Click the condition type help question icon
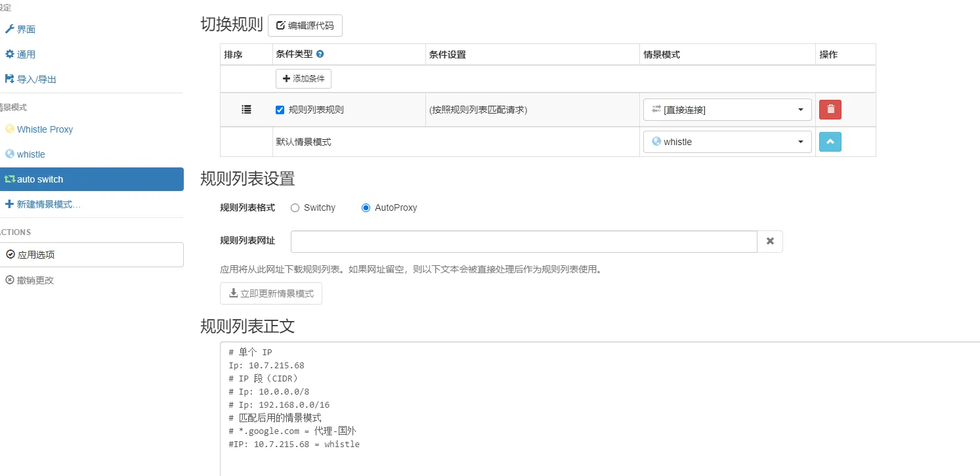Image resolution: width=980 pixels, height=476 pixels. click(320, 54)
